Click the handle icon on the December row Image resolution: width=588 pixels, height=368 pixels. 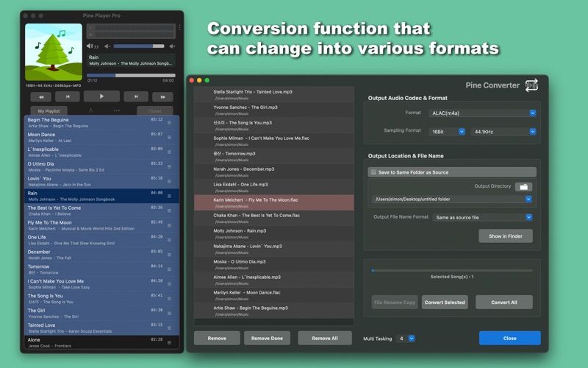pyautogui.click(x=169, y=255)
